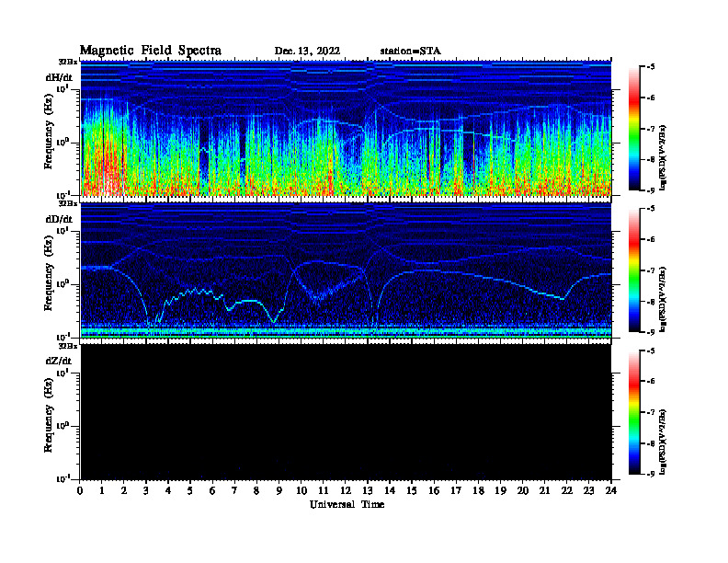The height and width of the screenshot is (563, 728).
Task: Click the dD/dt spectrogram plot
Action: (x=346, y=270)
